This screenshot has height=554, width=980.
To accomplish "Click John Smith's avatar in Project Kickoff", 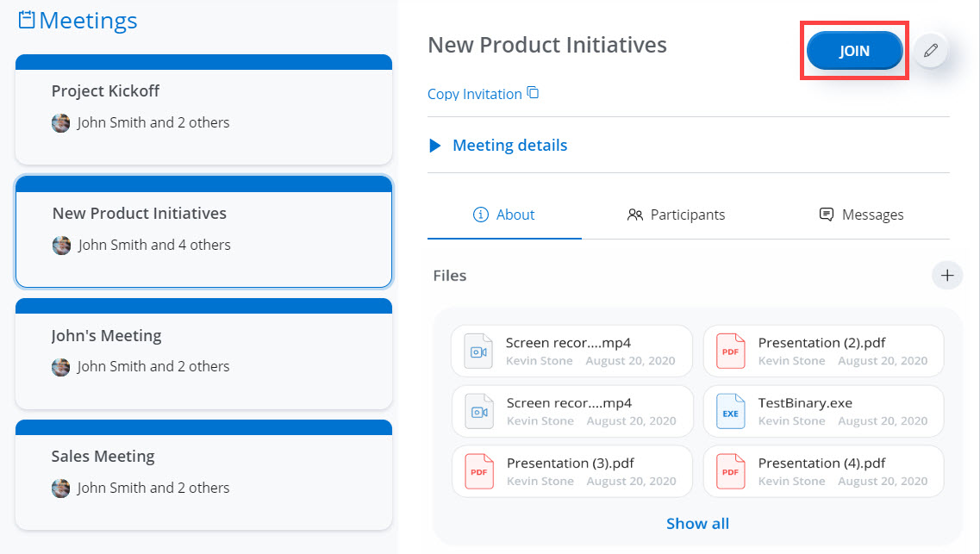I will click(x=60, y=123).
